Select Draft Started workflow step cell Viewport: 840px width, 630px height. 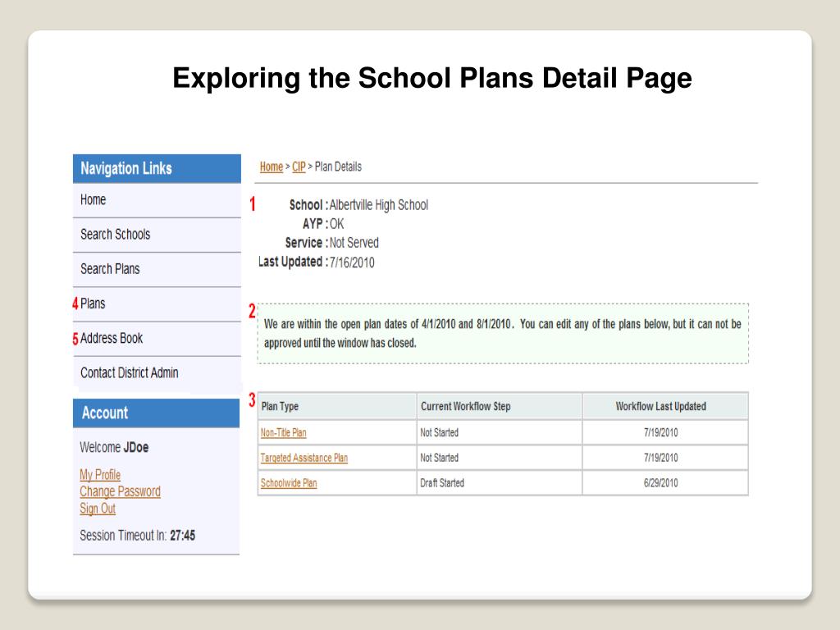[x=500, y=483]
